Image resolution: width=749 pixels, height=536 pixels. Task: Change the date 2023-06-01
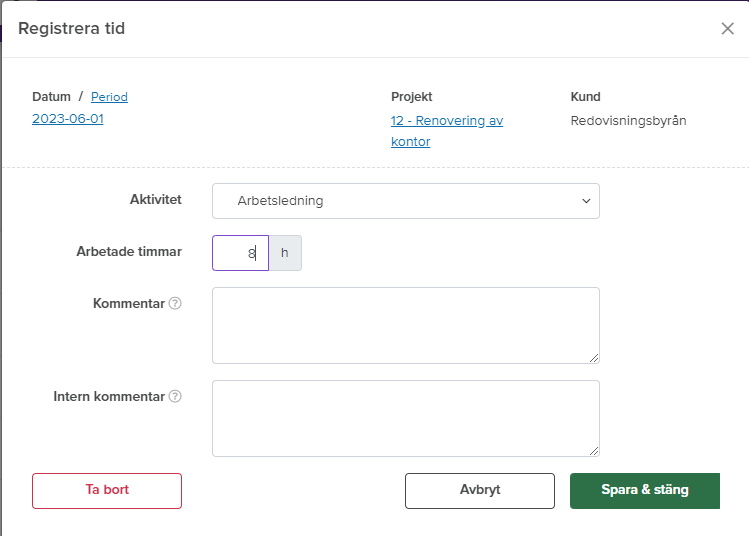coord(68,118)
